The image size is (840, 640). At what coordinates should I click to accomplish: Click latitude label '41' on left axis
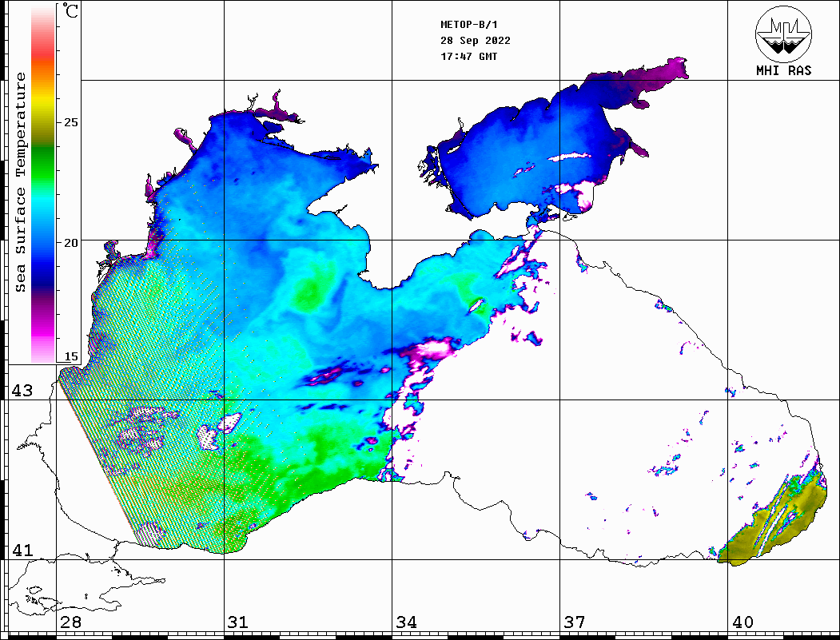click(x=22, y=550)
